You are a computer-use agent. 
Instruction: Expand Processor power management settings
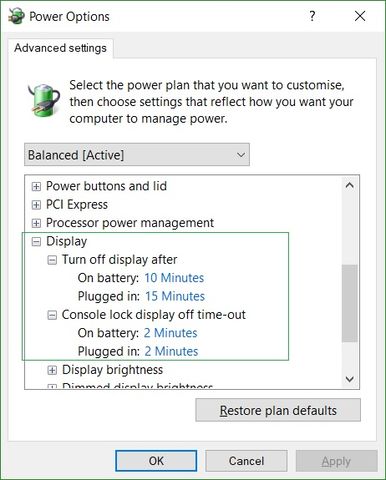(x=36, y=223)
